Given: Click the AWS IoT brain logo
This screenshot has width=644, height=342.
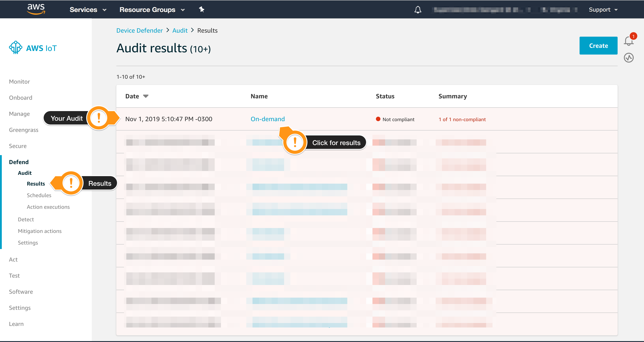Looking at the screenshot, I should [15, 47].
